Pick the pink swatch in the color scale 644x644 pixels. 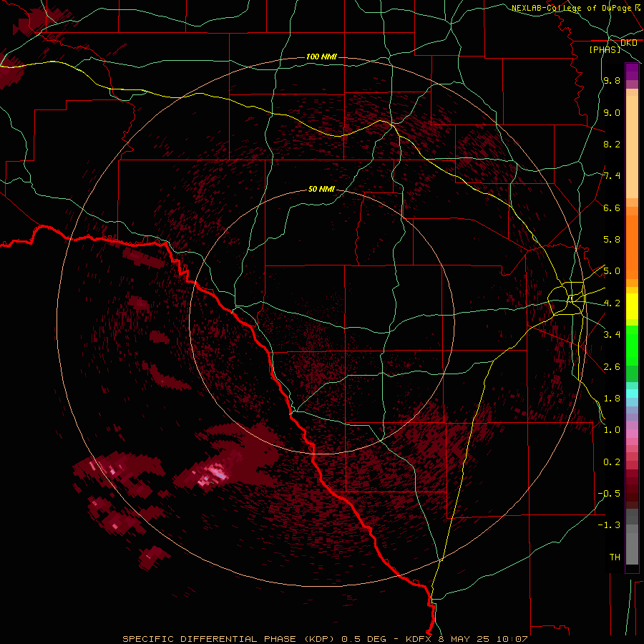coord(632,434)
